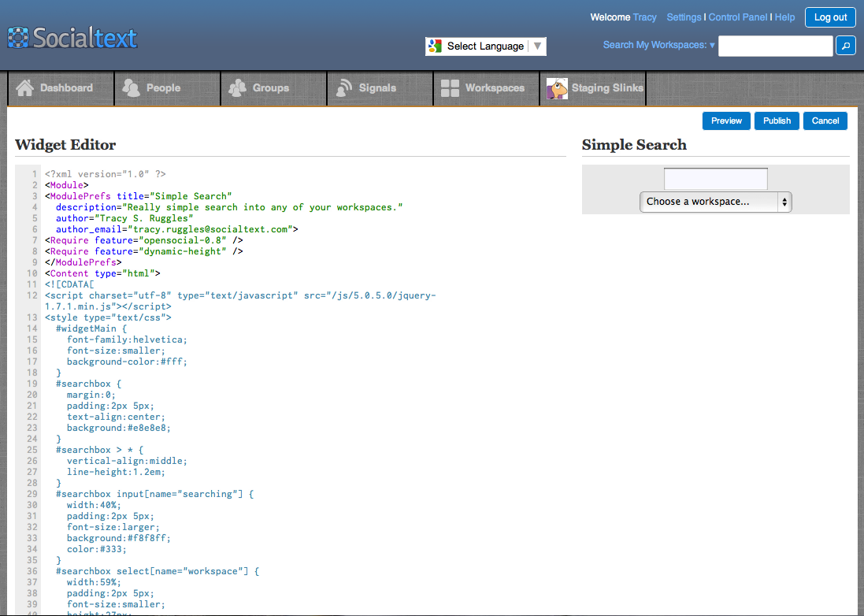This screenshot has height=616, width=864.
Task: Click the 'background:#e8e8e8;' line
Action: 118,428
